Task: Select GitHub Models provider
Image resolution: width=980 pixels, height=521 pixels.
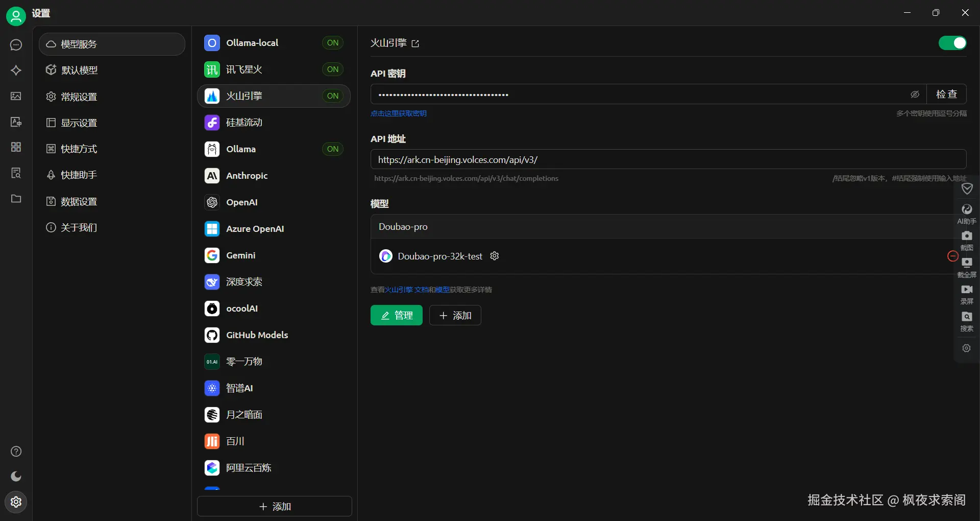Action: pyautogui.click(x=274, y=335)
